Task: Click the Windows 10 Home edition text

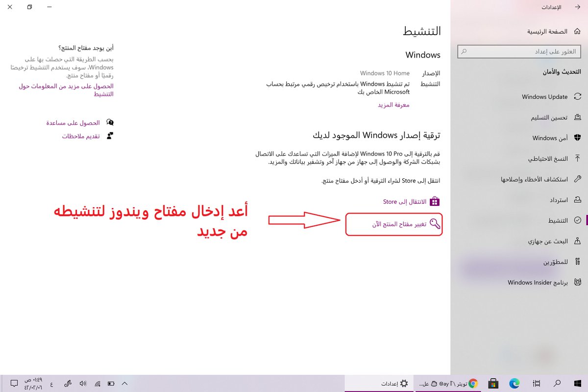Action: click(x=385, y=73)
